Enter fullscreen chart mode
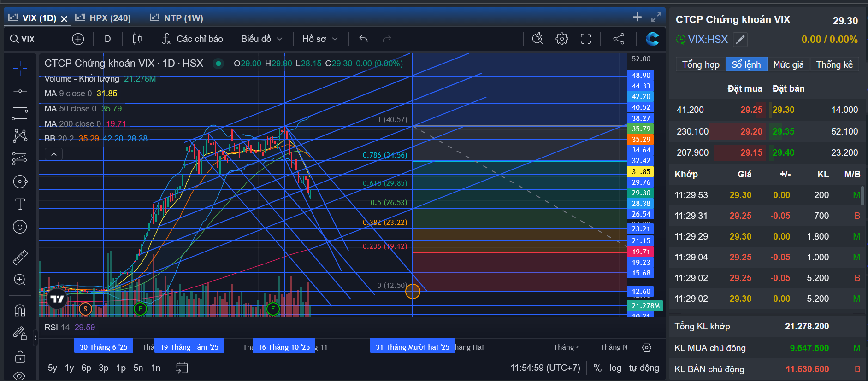This screenshot has height=381, width=868. [586, 39]
